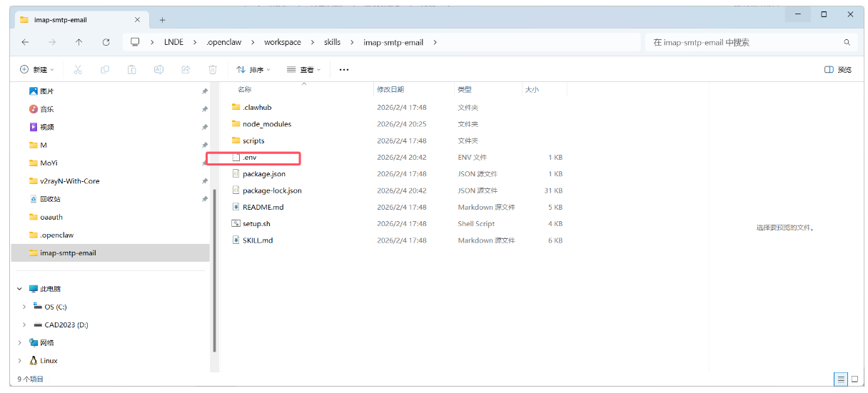Toggle the 预览 Preview pane button
This screenshot has width=868, height=393.
click(x=838, y=70)
